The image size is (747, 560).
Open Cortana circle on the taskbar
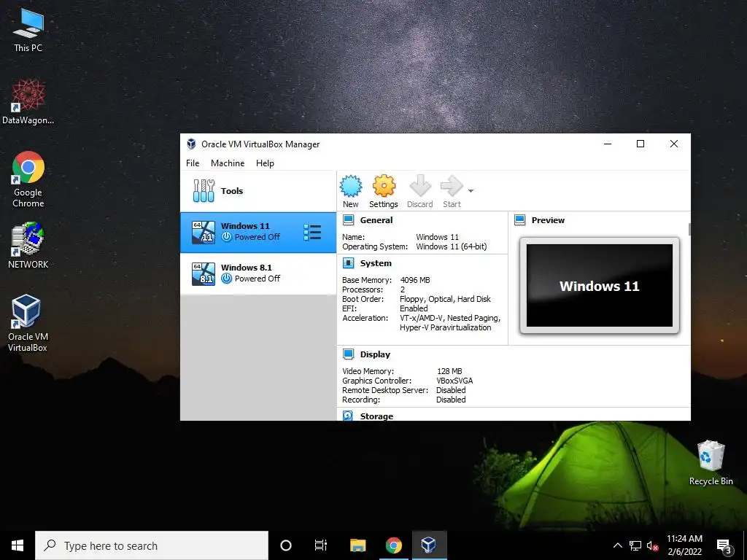click(x=286, y=545)
